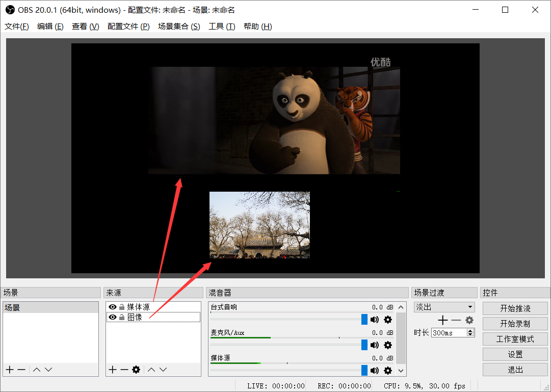Image resolution: width=551 pixels, height=392 pixels.
Task: Mute 麦克风/Aux speaker icon
Action: (x=375, y=345)
